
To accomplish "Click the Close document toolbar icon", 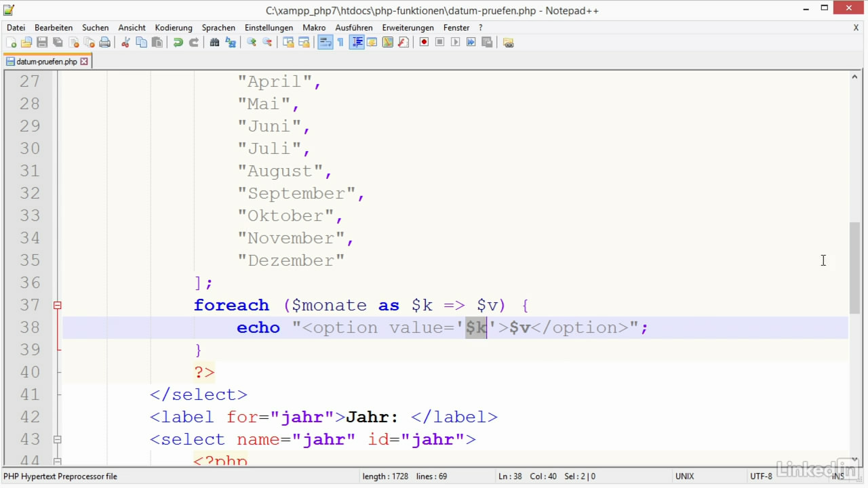I will click(x=74, y=42).
